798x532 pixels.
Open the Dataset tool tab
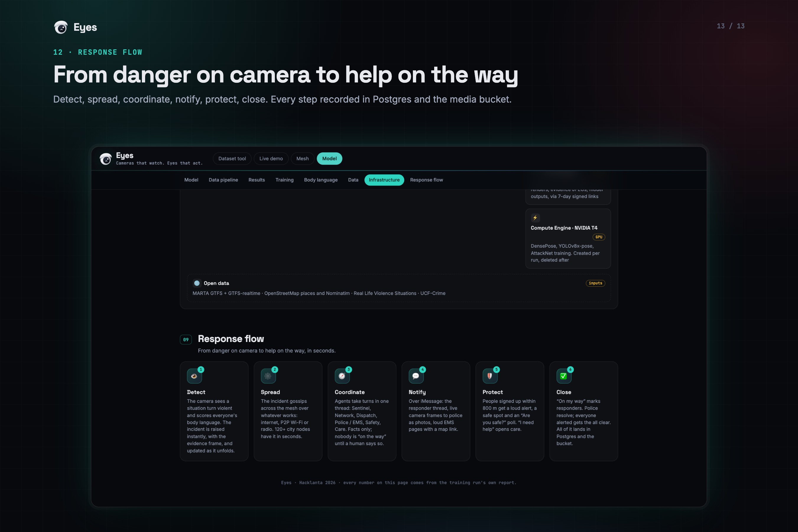coord(232,158)
